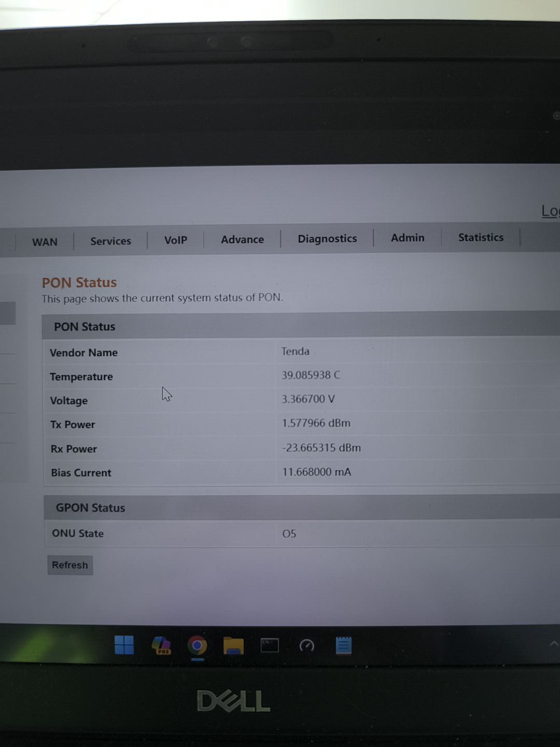Switch to the WAN tab

pyautogui.click(x=45, y=242)
